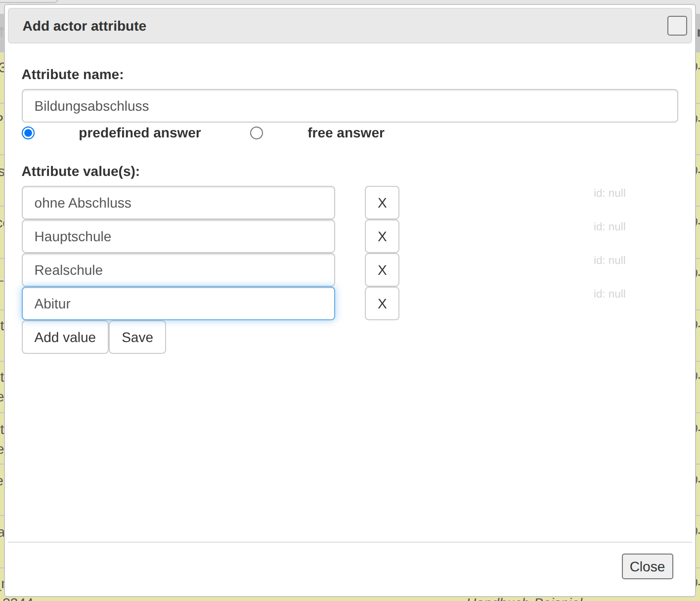Click the 'id: null' text beside ohne Abschluss
Viewport: 700px width, 601px height.
pos(610,193)
